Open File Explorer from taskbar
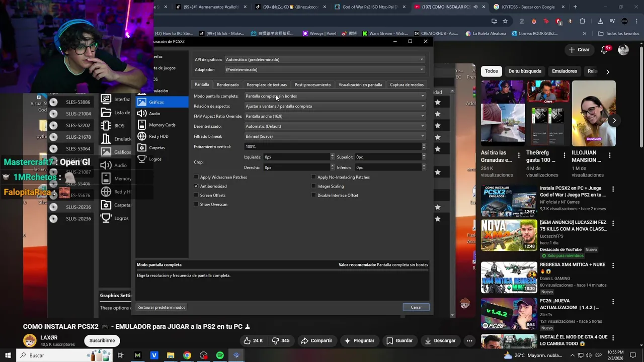The image size is (644, 362). 171,355
